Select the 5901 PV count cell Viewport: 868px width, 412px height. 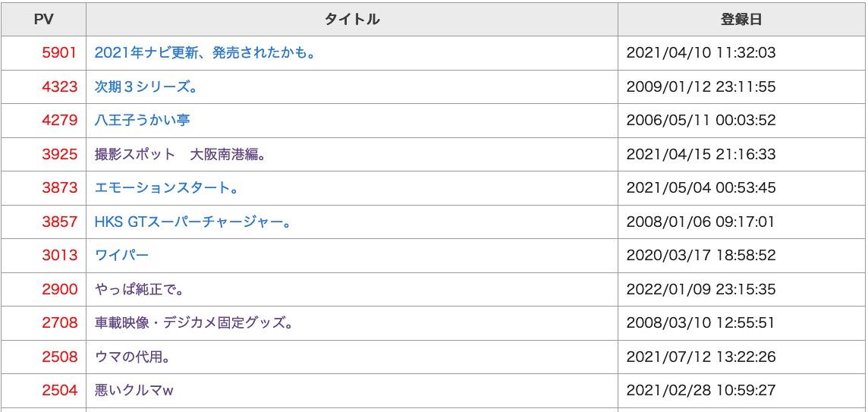(44, 53)
